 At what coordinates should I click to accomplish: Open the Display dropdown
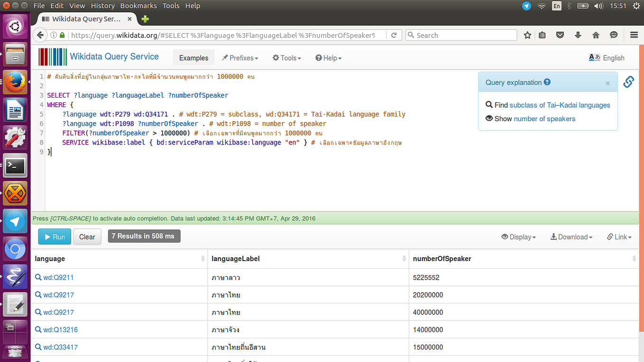(518, 237)
